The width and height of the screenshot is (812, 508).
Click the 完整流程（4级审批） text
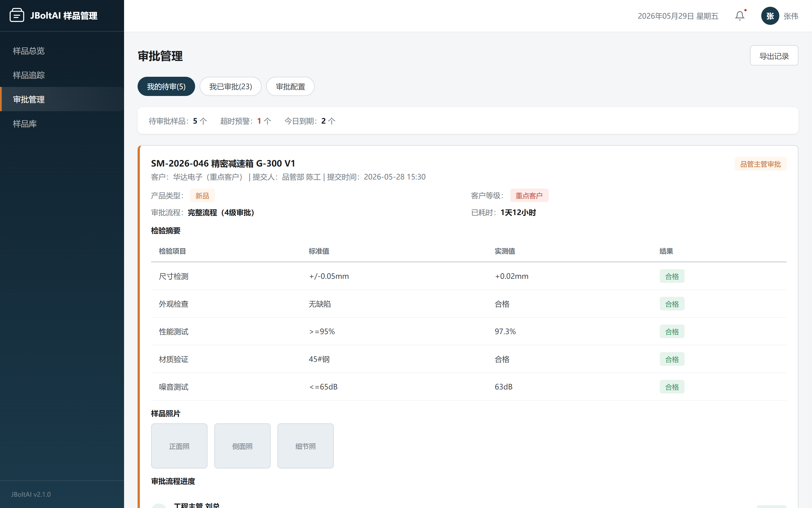click(x=221, y=213)
